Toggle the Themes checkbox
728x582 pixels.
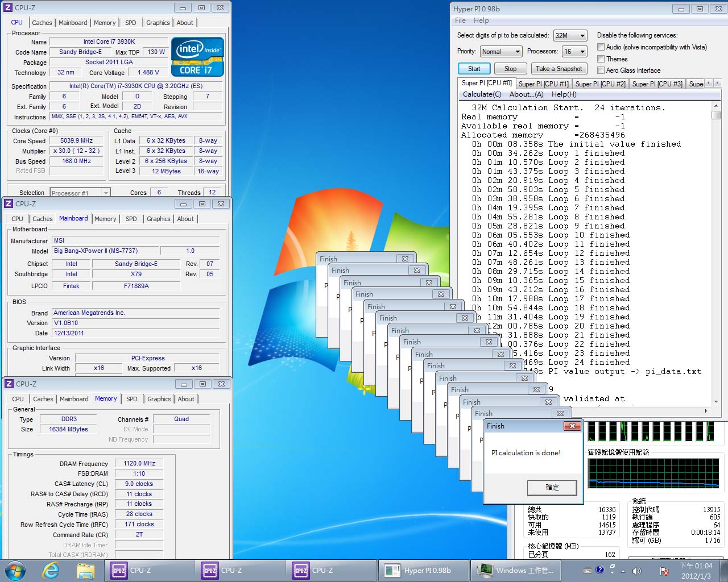(601, 59)
